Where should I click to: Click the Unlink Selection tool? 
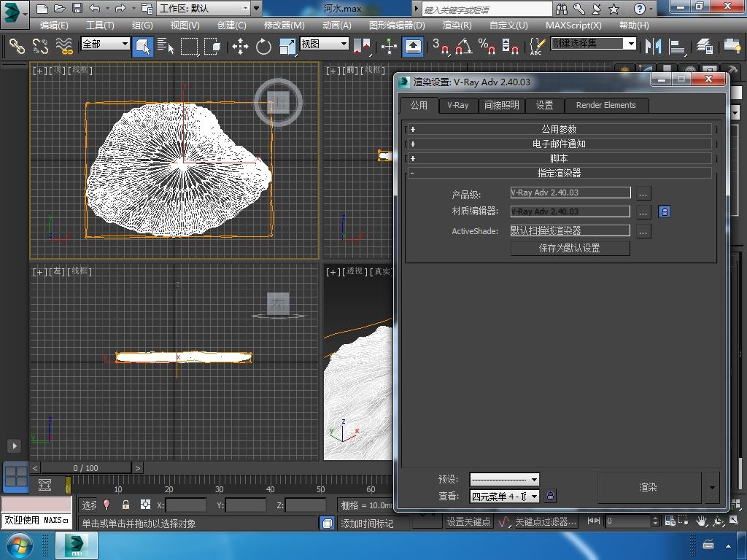(41, 46)
